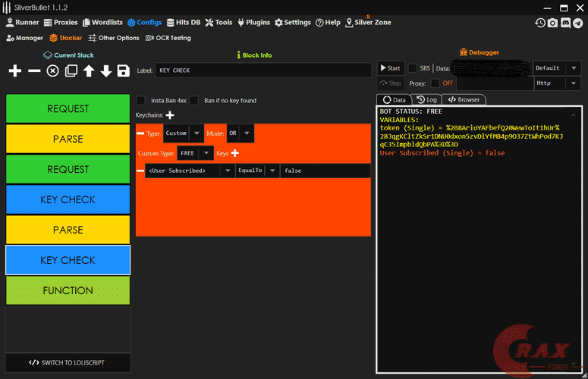Toggle Ban if no key found checkbox

pos(194,100)
